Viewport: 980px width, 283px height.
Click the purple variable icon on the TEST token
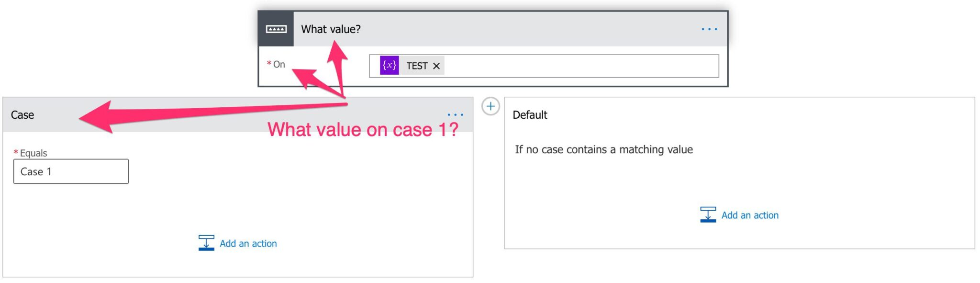tap(389, 66)
